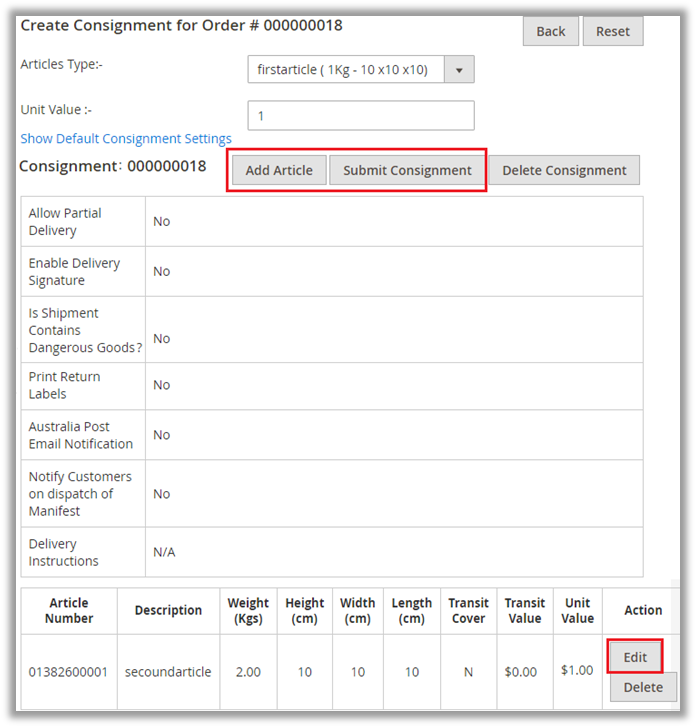Viewport: 697px width, 728px height.
Task: Expand the Articles Type dropdown arrow
Action: point(459,70)
